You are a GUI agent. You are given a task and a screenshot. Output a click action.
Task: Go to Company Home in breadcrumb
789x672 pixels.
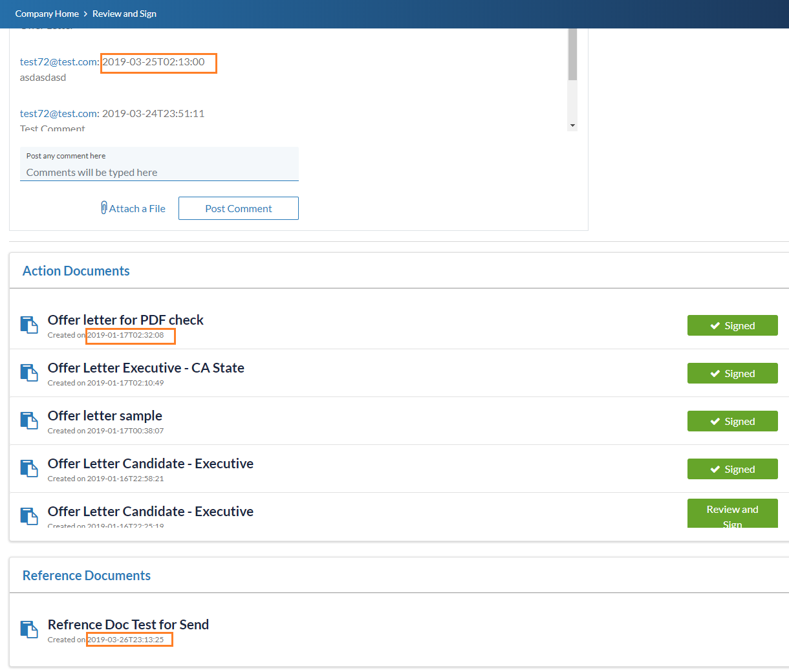coord(47,14)
